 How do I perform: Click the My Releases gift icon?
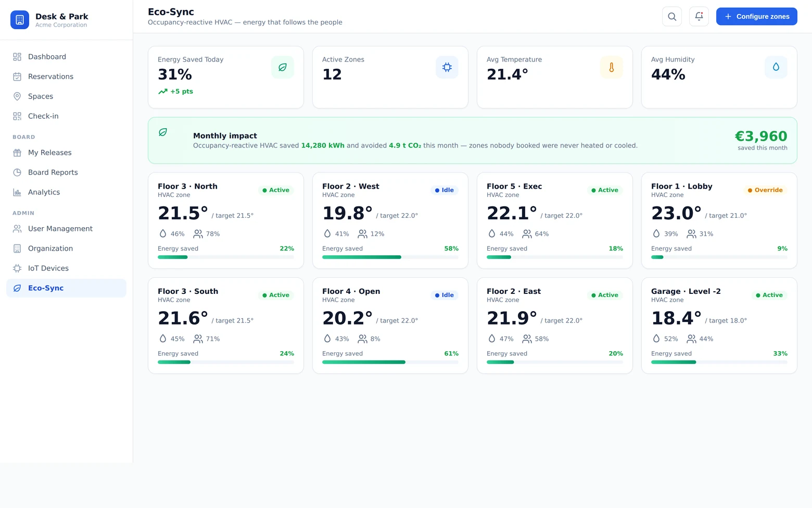[x=17, y=153]
